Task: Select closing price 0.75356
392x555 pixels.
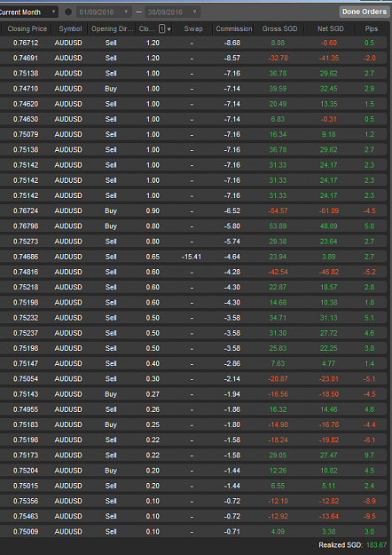Action: [26, 501]
